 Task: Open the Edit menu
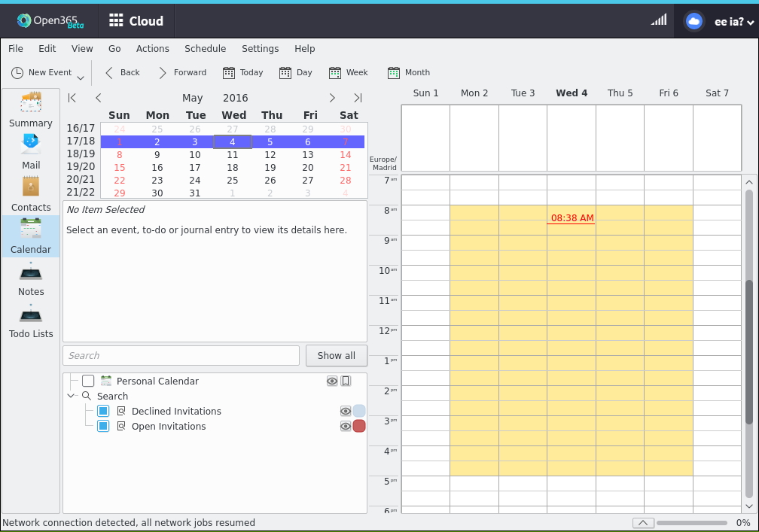point(47,48)
